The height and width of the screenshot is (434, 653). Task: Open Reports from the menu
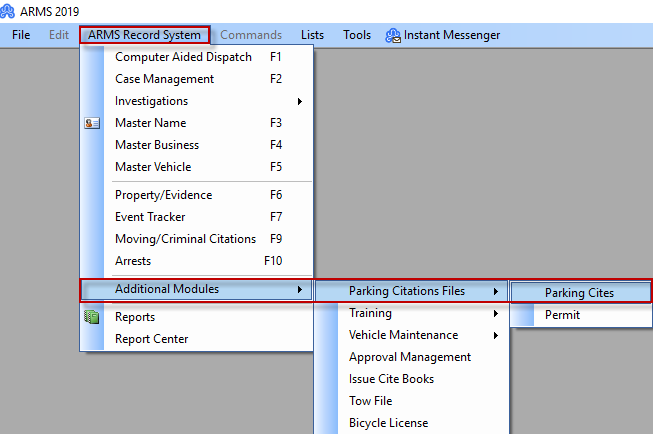197,317
